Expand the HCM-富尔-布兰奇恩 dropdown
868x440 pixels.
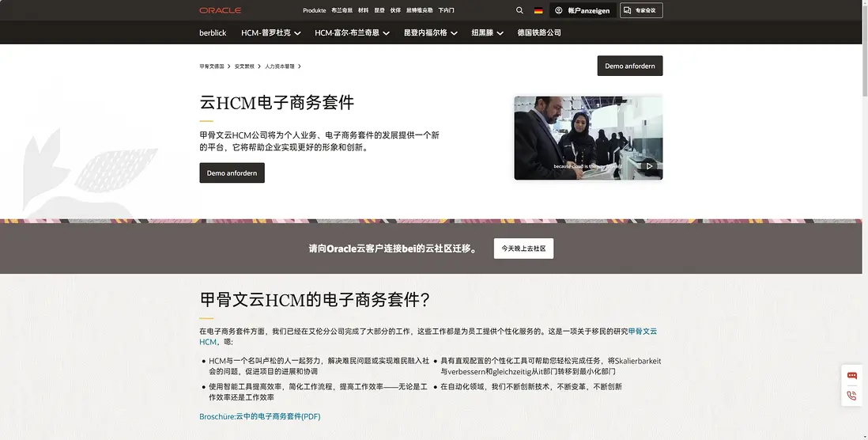tap(352, 32)
